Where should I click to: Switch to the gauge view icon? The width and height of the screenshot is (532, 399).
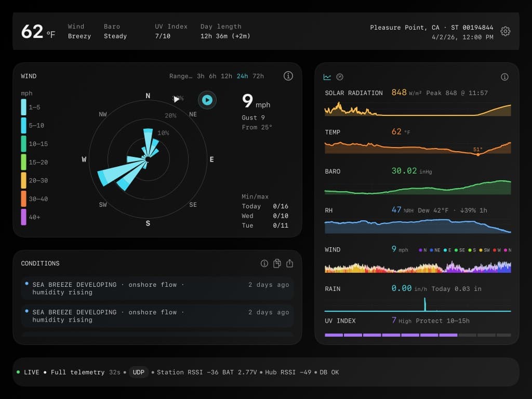[340, 76]
